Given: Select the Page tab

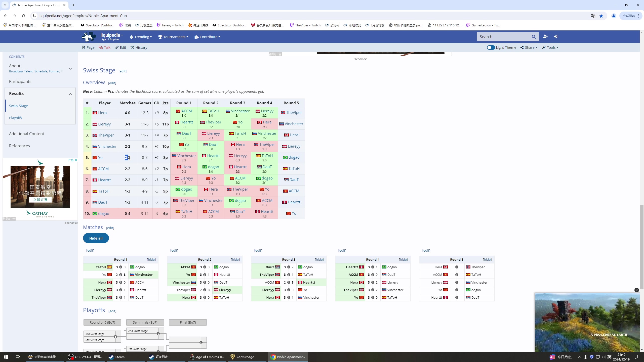Looking at the screenshot, I should click(x=88, y=48).
